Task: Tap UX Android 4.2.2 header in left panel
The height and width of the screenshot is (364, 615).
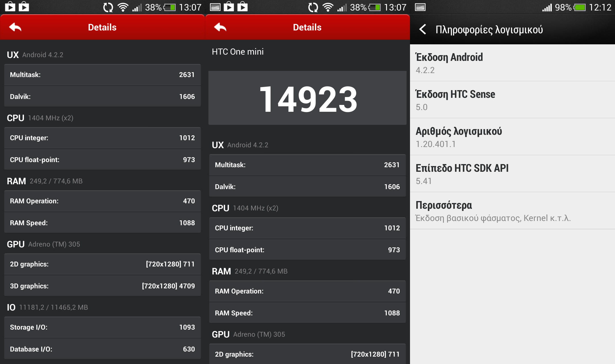Action: (x=35, y=55)
